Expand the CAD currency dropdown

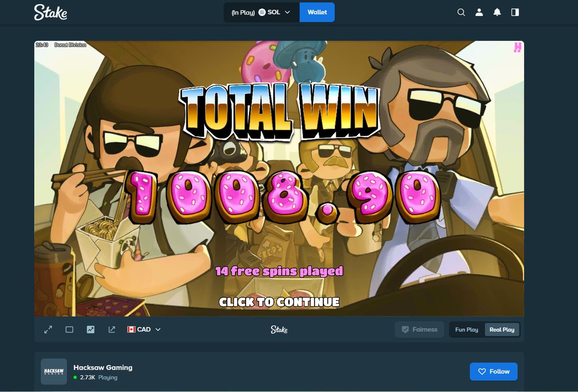click(144, 330)
